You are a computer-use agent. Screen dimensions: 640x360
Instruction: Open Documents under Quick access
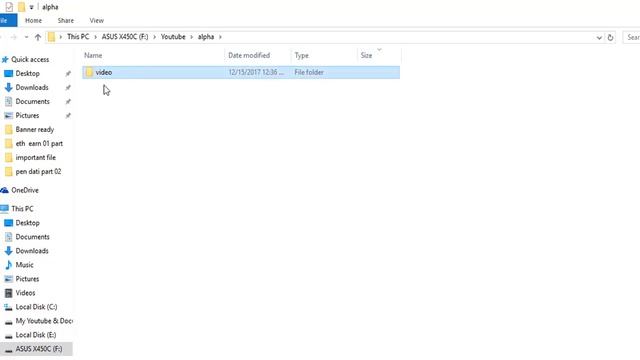pyautogui.click(x=32, y=101)
